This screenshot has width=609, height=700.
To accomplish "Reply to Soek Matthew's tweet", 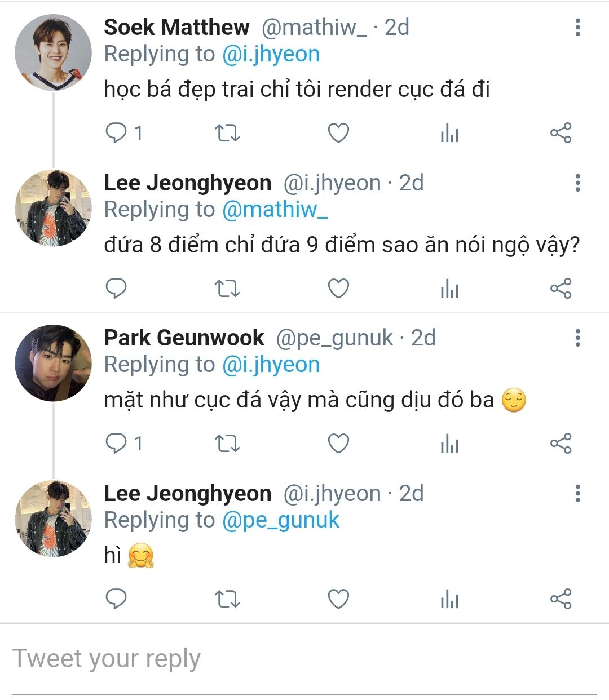I will tap(116, 133).
